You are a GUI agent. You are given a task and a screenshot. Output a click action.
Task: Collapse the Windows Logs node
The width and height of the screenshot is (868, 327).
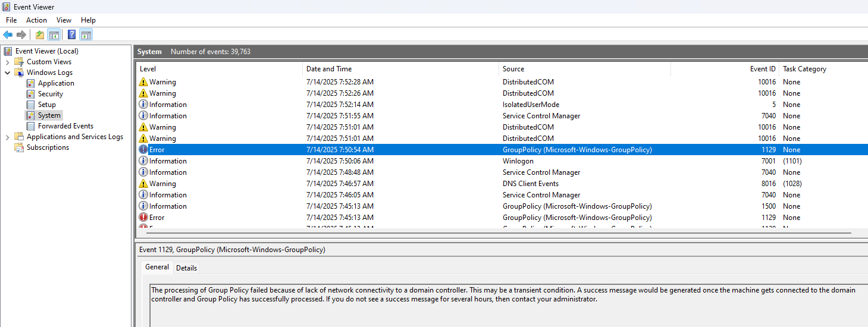click(7, 73)
